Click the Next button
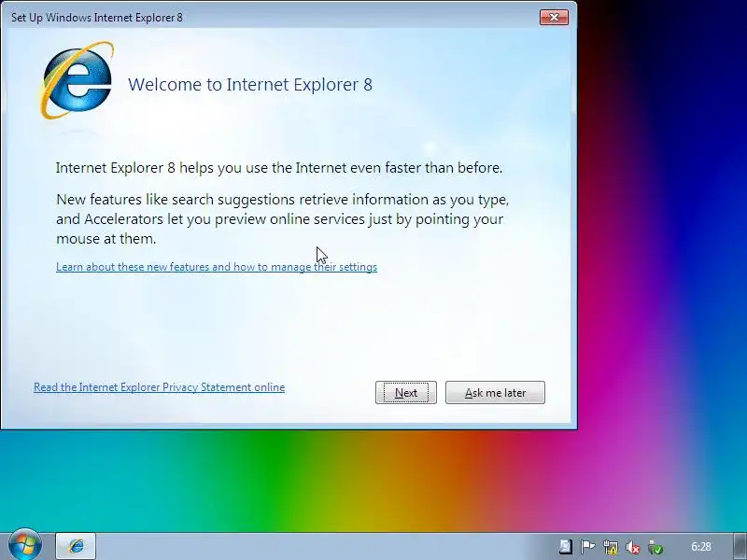 (406, 392)
